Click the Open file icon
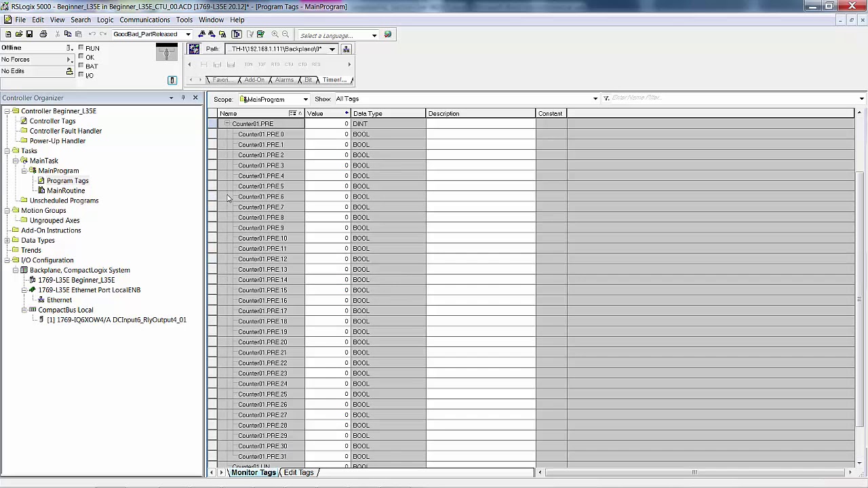868x488 pixels. coord(18,35)
